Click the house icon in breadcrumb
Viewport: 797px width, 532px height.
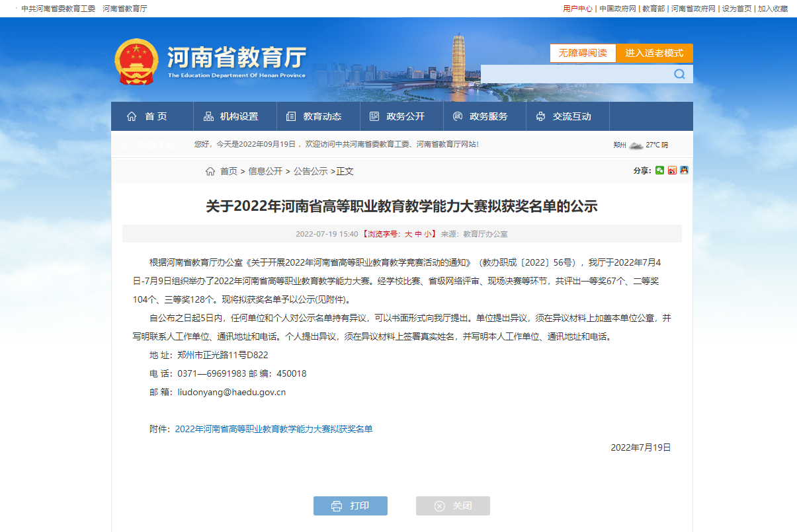coord(210,171)
